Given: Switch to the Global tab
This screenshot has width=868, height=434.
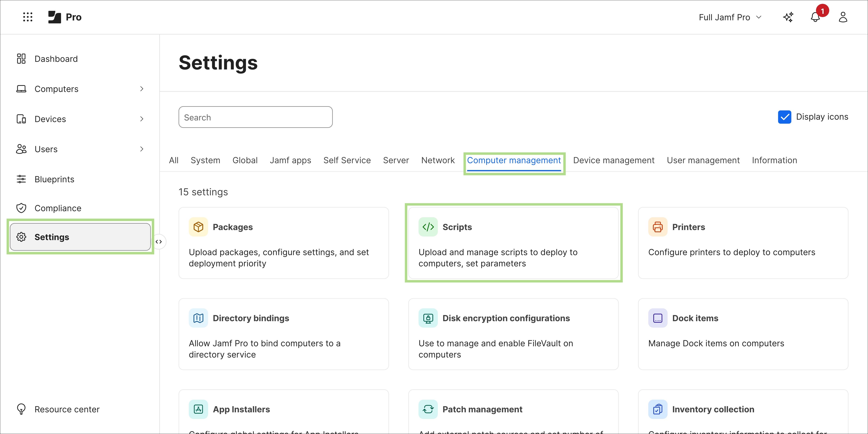Looking at the screenshot, I should pyautogui.click(x=245, y=160).
